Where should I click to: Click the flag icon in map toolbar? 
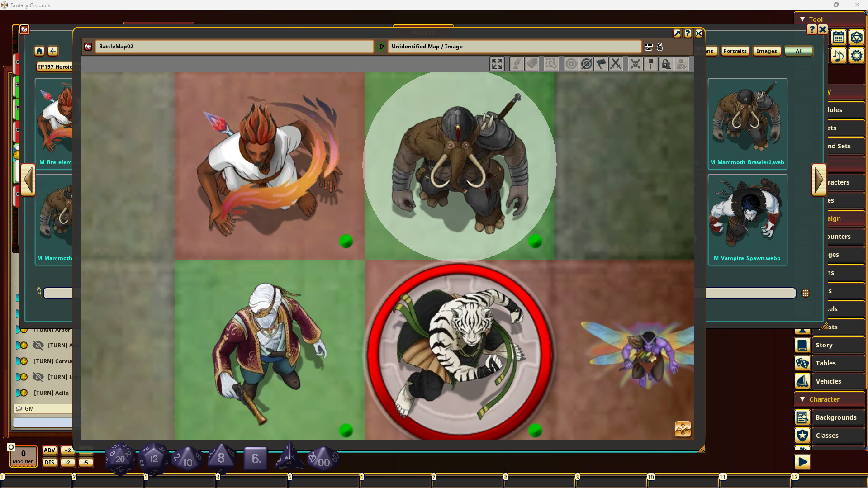[x=601, y=64]
